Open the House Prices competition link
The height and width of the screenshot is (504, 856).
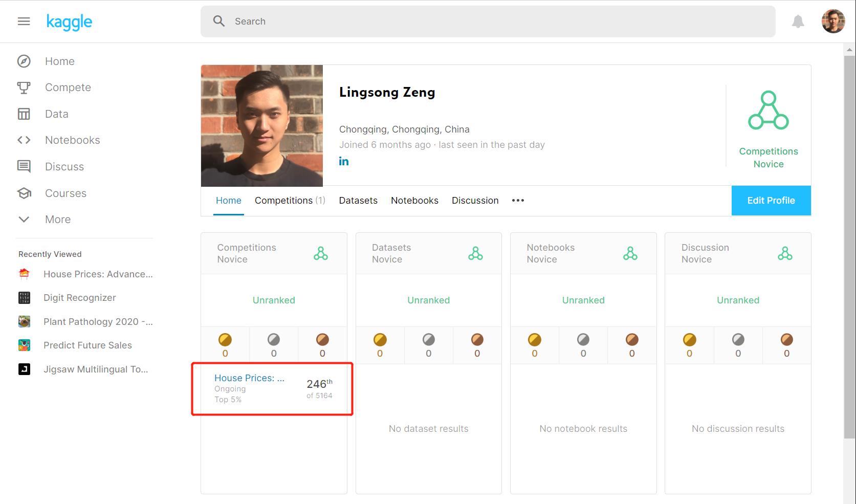click(249, 378)
